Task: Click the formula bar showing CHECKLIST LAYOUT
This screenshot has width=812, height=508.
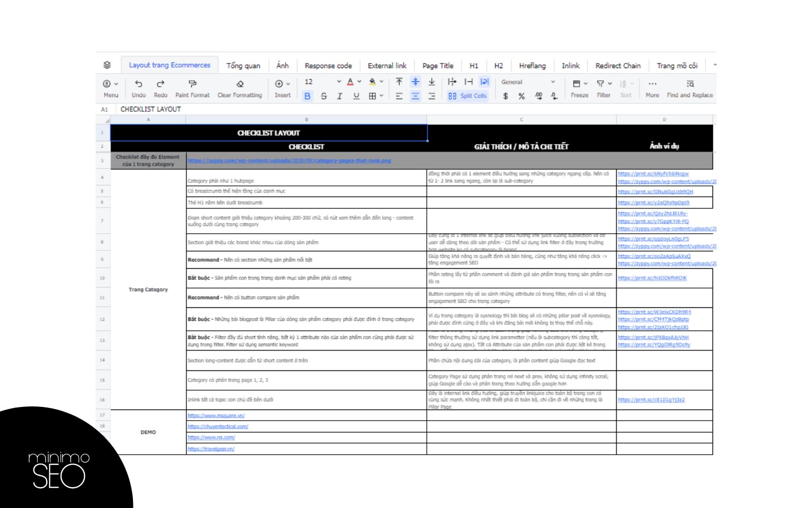Action: (416, 109)
